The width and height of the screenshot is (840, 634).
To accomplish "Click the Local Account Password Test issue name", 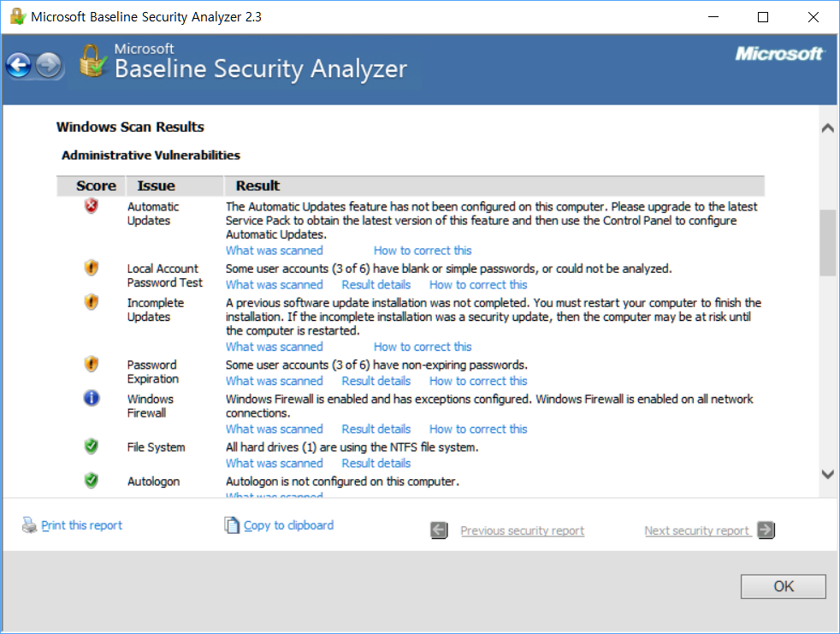I will coord(165,276).
